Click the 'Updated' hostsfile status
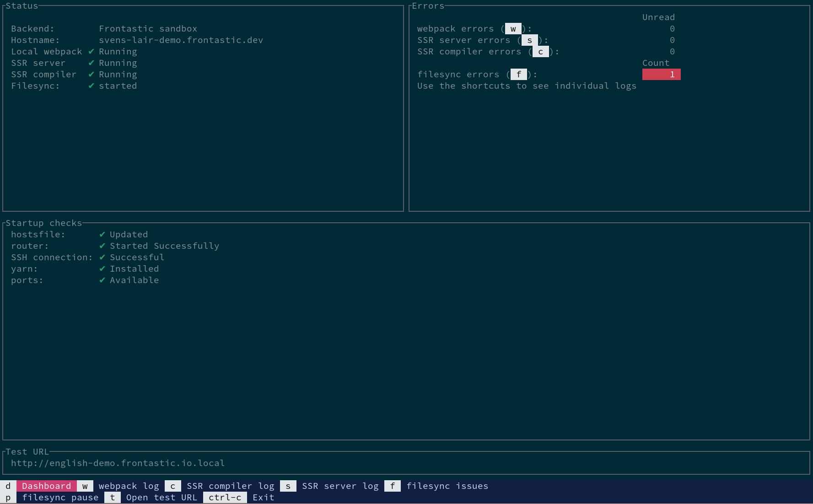Viewport: 813px width, 504px height. click(129, 234)
